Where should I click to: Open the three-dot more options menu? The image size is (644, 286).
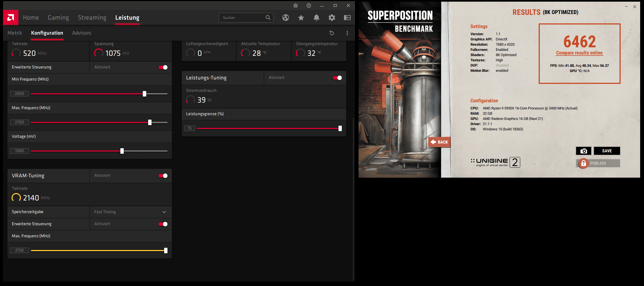pos(347,33)
